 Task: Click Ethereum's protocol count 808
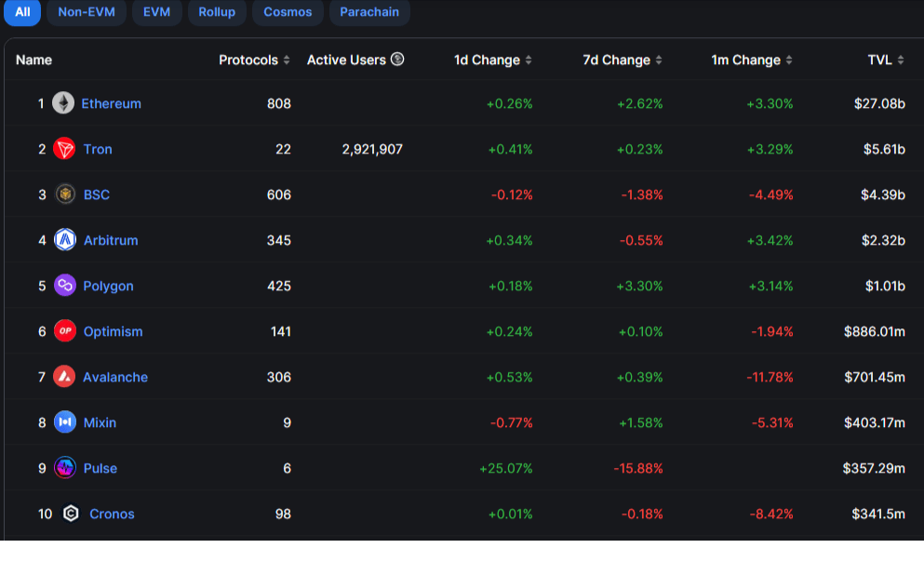[x=279, y=103]
